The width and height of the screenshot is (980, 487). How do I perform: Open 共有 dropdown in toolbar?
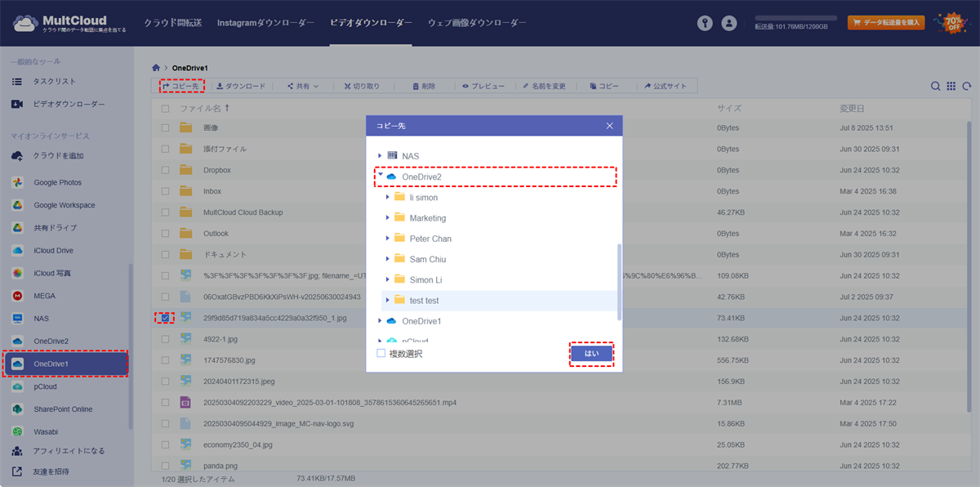[302, 86]
